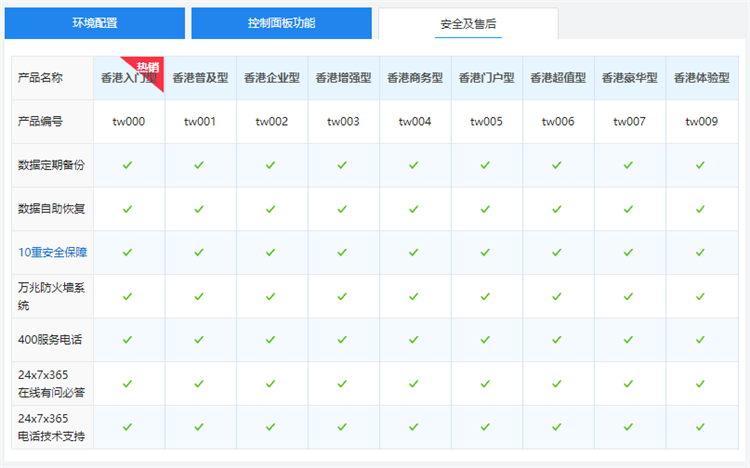Image resolution: width=750 pixels, height=468 pixels.
Task: Click checkmark for 400服务电话 under 香港超值型
Action: pos(557,340)
